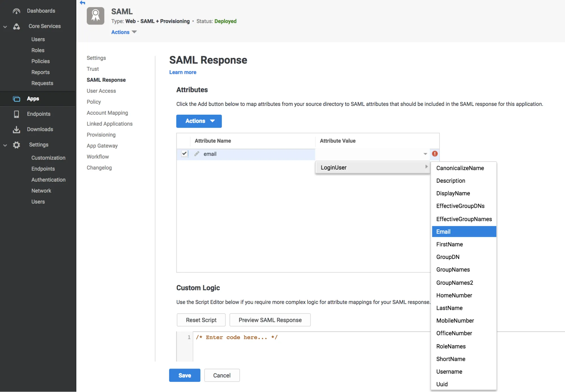
Task: Click the Core Services icon in sidebar
Action: (16, 26)
